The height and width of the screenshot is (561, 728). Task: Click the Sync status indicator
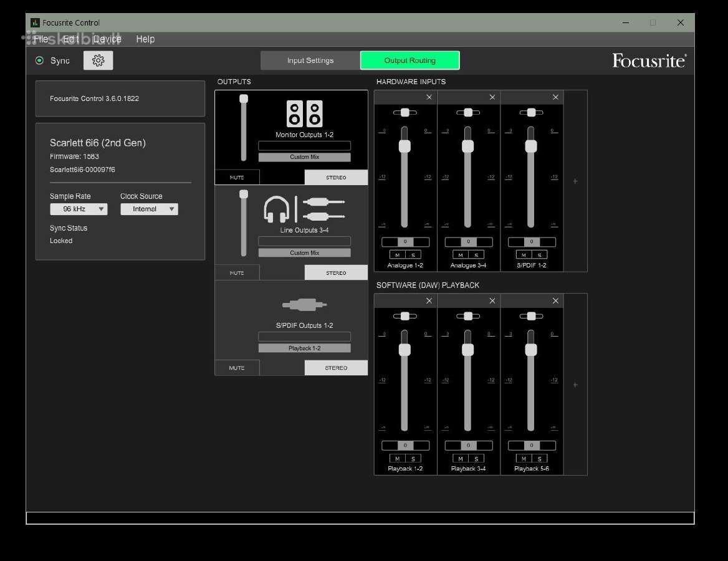point(39,60)
